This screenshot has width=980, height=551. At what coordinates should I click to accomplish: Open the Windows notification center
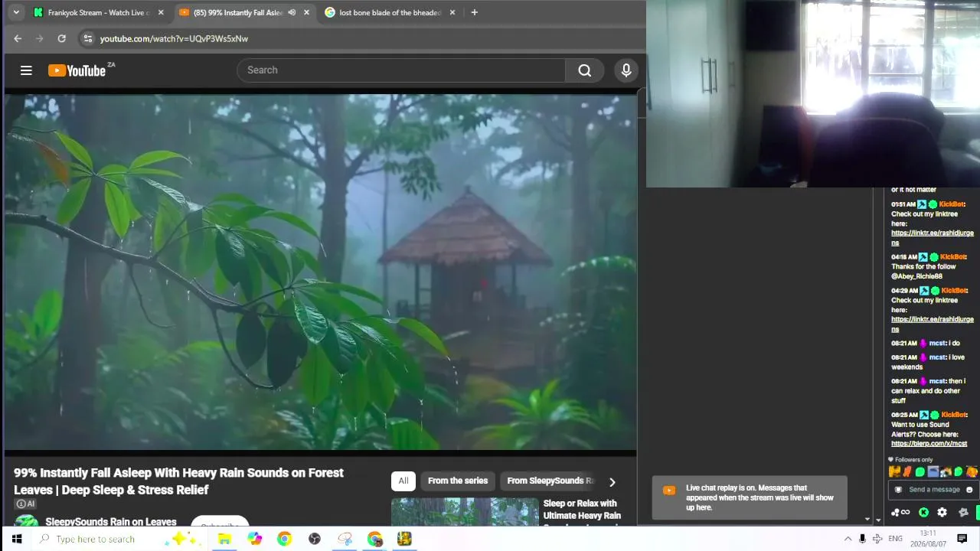click(x=962, y=539)
